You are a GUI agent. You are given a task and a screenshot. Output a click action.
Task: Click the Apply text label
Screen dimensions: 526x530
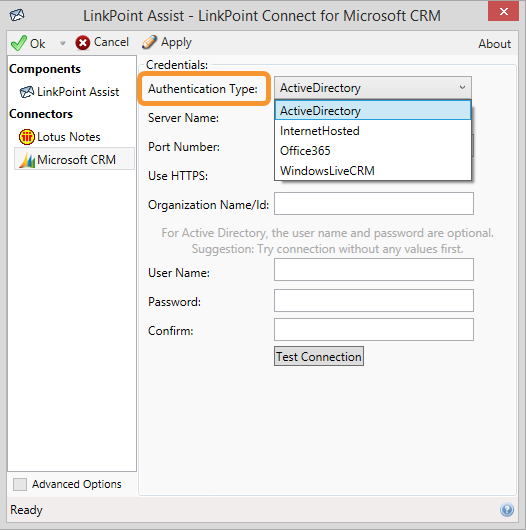(x=176, y=43)
